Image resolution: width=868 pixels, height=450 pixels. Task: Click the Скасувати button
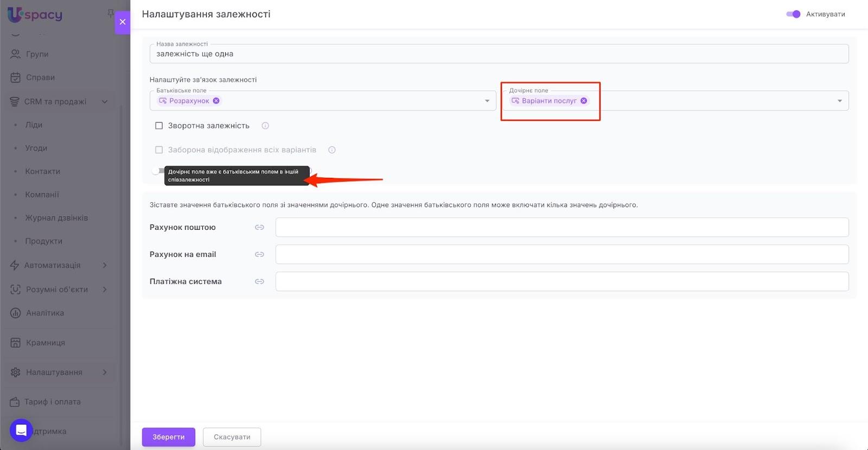point(232,437)
